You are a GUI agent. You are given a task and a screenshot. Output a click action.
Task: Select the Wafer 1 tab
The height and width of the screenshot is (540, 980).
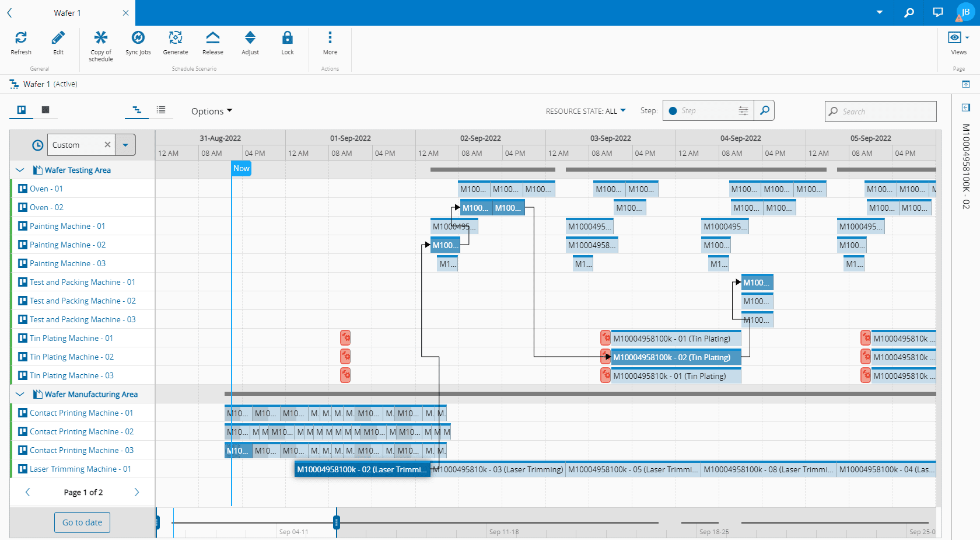pos(68,13)
